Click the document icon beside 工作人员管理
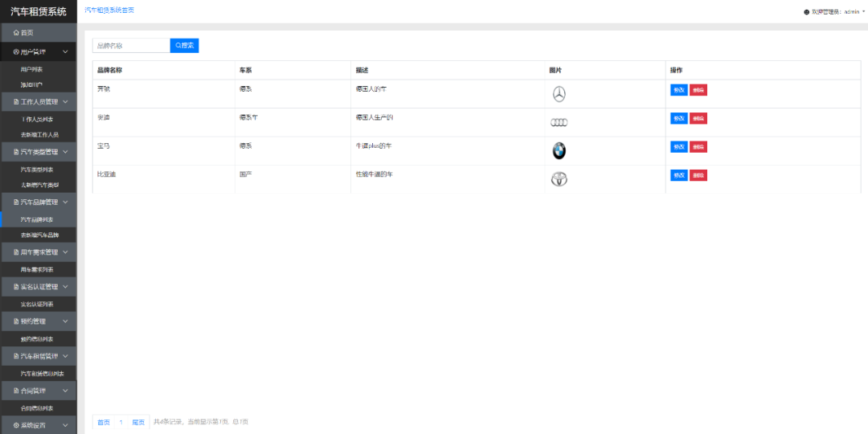Screen dimensions: 868x434 (x=16, y=102)
